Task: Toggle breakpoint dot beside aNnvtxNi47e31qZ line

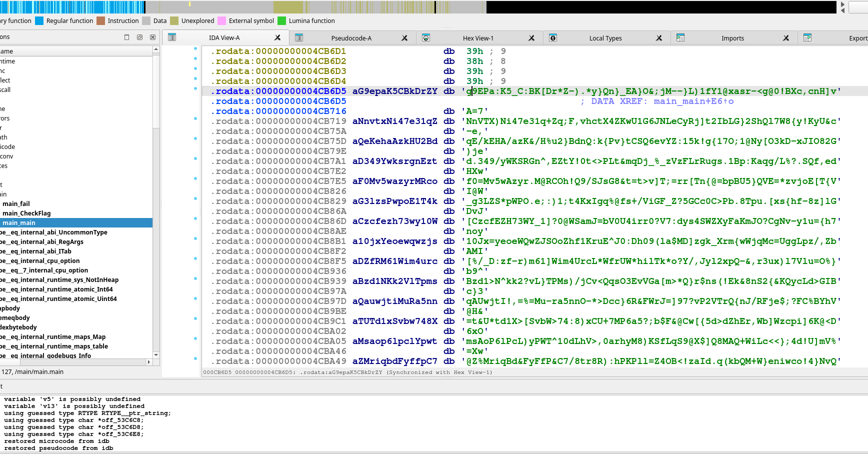Action: point(195,118)
